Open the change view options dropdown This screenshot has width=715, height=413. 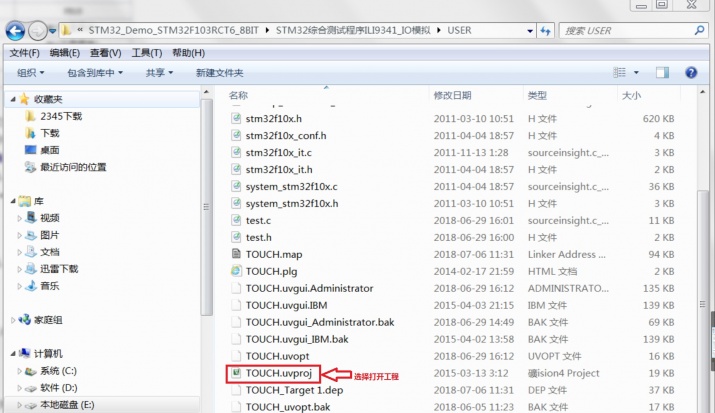pyautogui.click(x=637, y=73)
